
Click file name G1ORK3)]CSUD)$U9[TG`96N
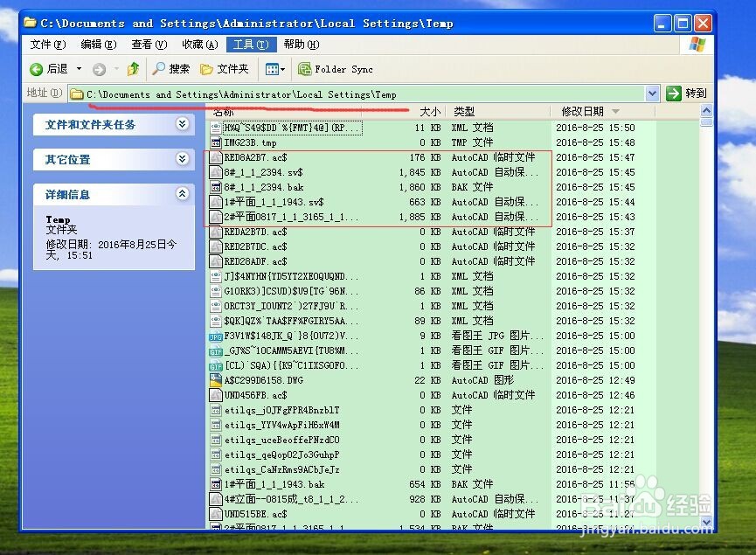point(291,291)
